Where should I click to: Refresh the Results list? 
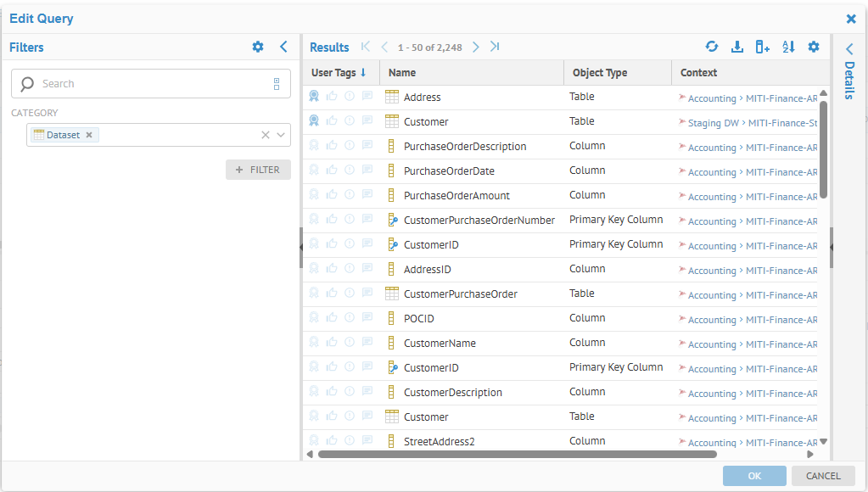712,48
